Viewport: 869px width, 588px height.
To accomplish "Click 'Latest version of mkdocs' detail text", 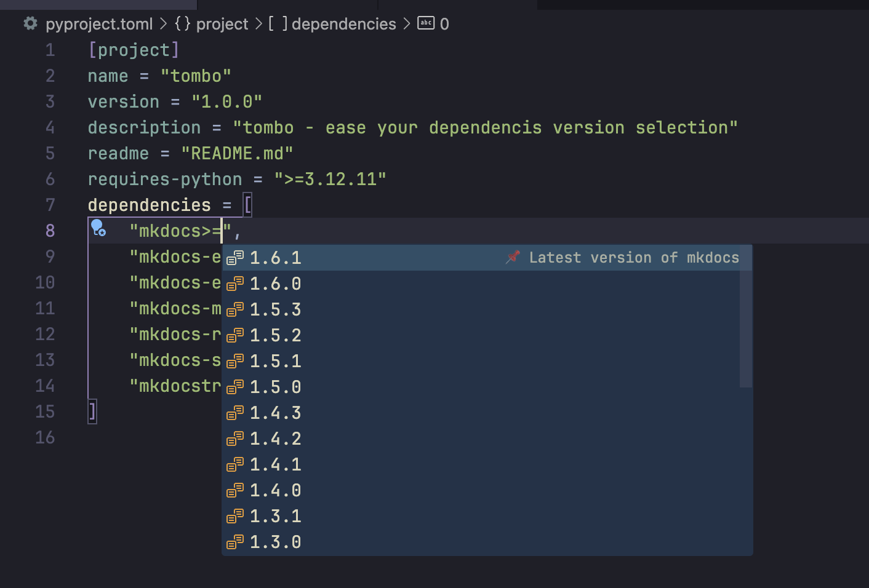I will [634, 258].
